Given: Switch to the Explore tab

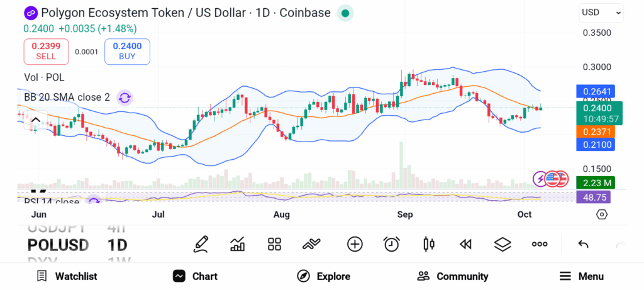Looking at the screenshot, I should 324,276.
